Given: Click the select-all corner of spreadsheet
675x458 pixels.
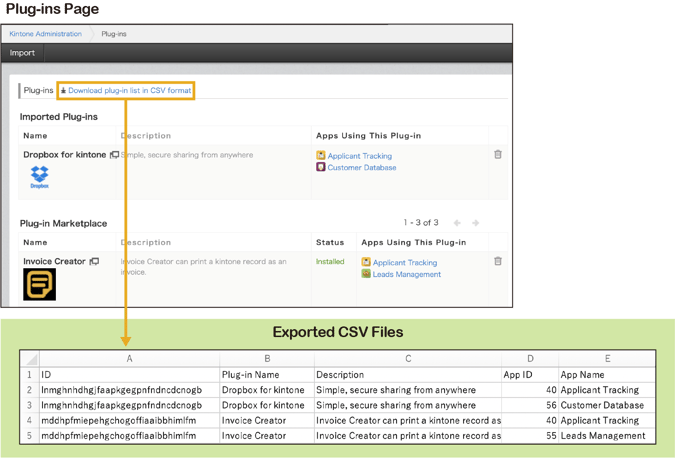Looking at the screenshot, I should 30,359.
